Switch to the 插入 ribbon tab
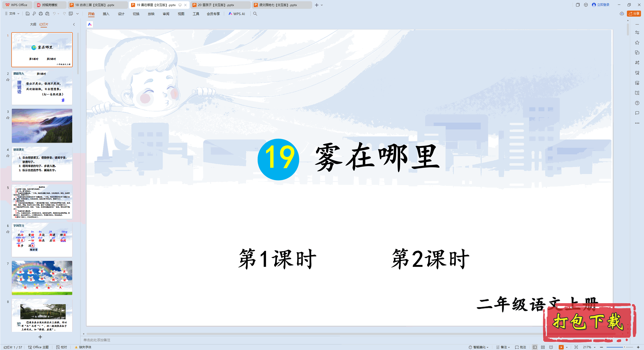 (106, 14)
